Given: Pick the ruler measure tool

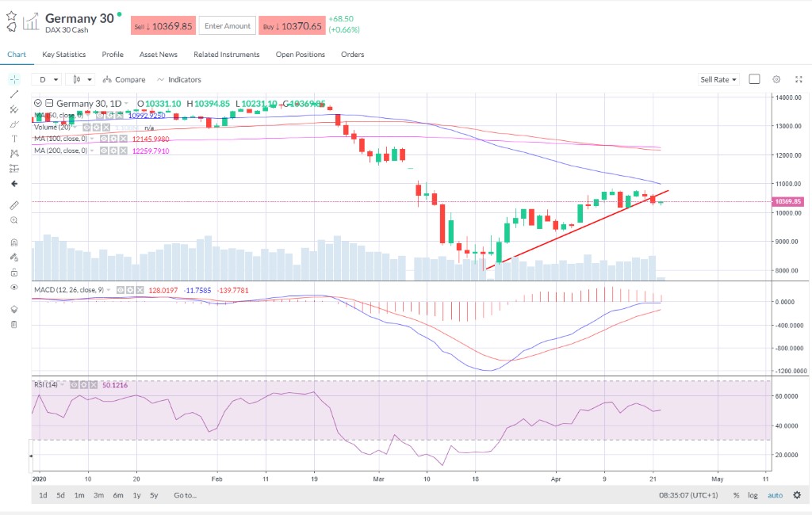Looking at the screenshot, I should [13, 205].
